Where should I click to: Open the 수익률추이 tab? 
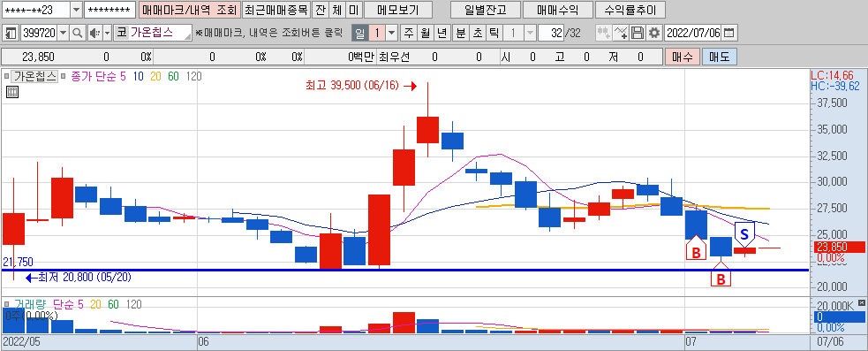(630, 10)
